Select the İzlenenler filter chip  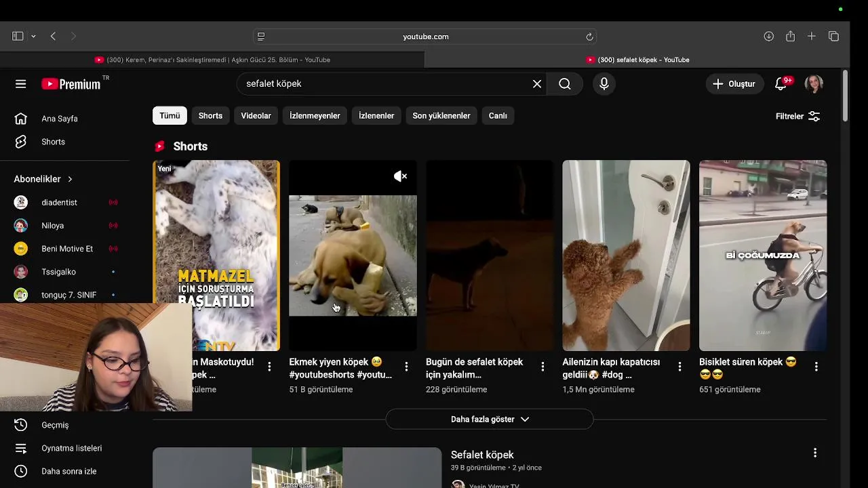(376, 115)
